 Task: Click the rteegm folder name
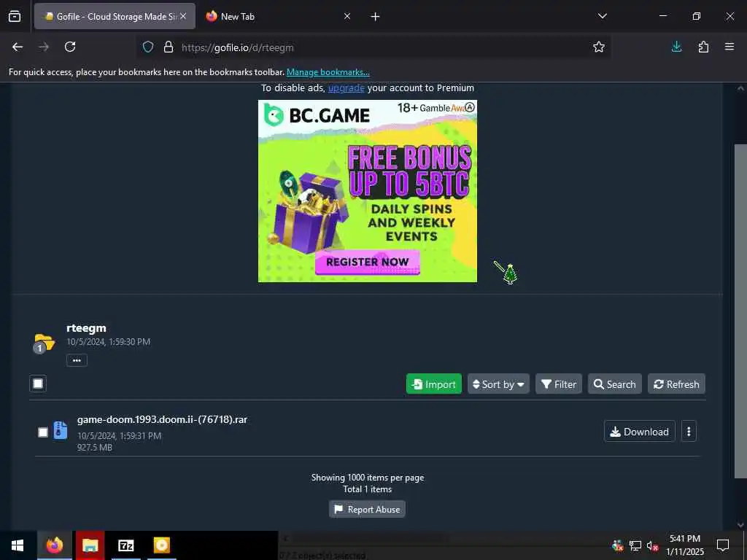pyautogui.click(x=86, y=328)
